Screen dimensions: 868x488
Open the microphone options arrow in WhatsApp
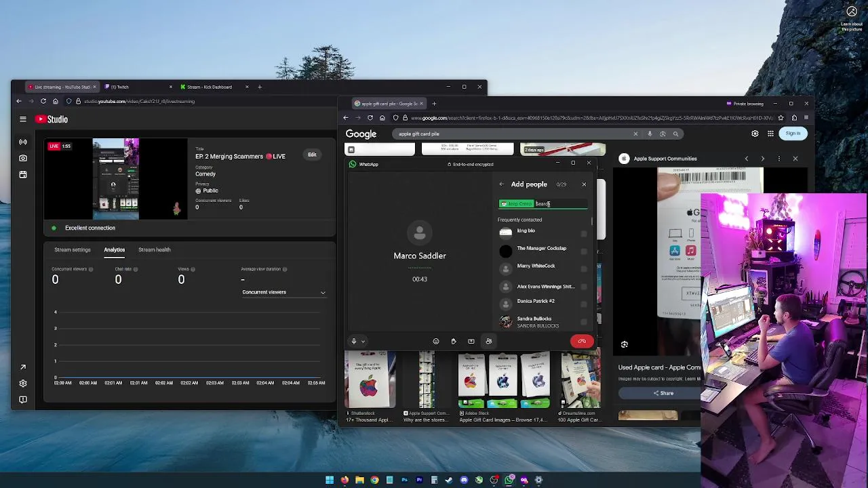[363, 342]
